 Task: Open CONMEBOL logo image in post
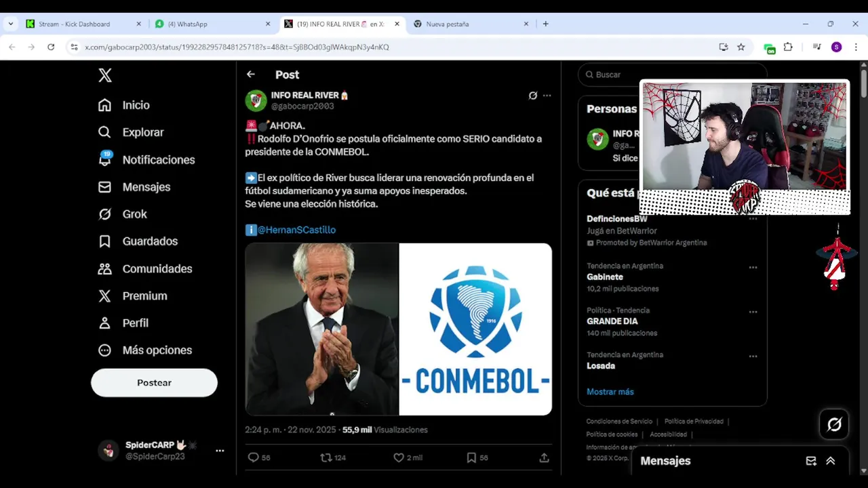(475, 329)
